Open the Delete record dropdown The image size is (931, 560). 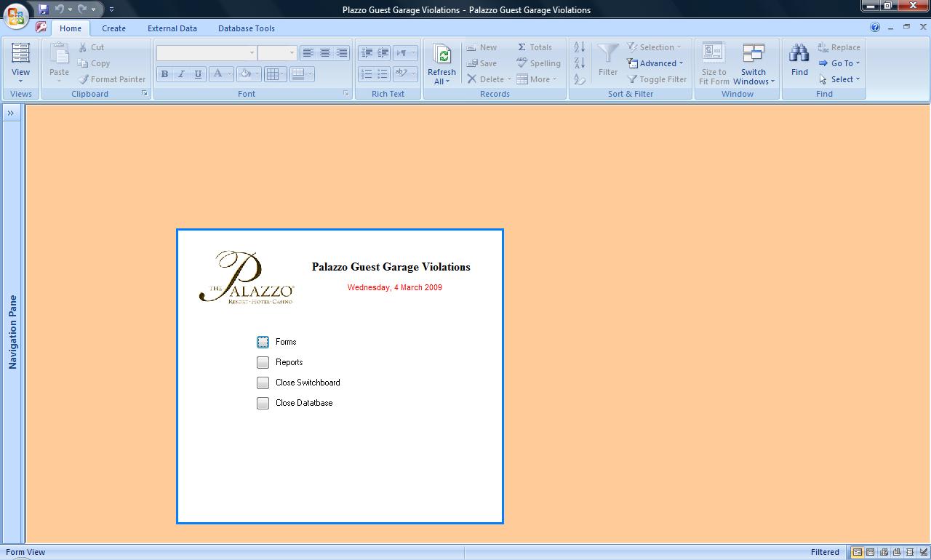tap(489, 79)
